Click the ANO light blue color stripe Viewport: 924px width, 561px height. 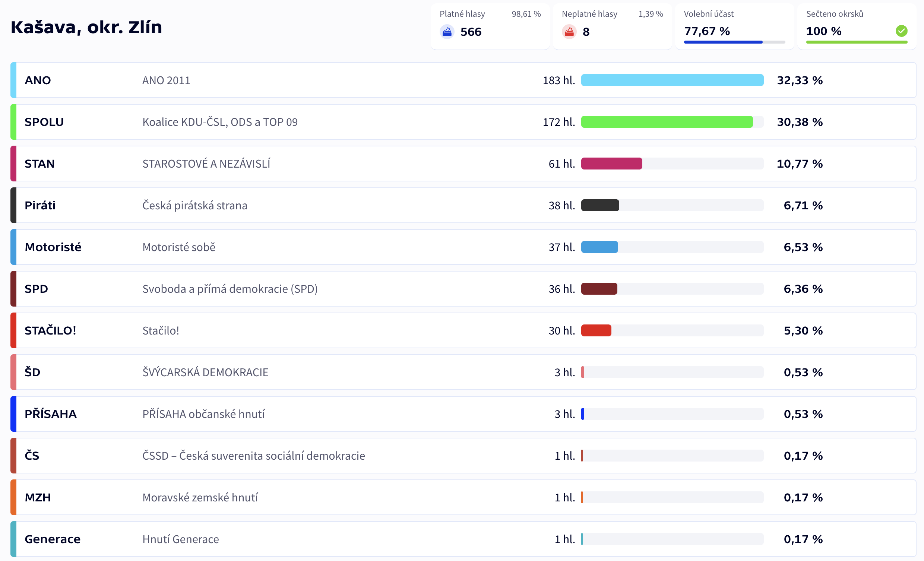pos(13,80)
